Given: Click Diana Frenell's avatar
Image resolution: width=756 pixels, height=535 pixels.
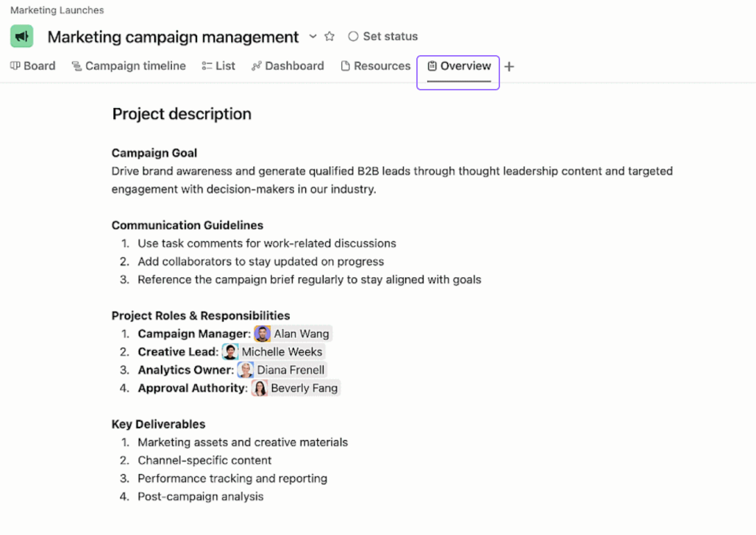Looking at the screenshot, I should [246, 370].
